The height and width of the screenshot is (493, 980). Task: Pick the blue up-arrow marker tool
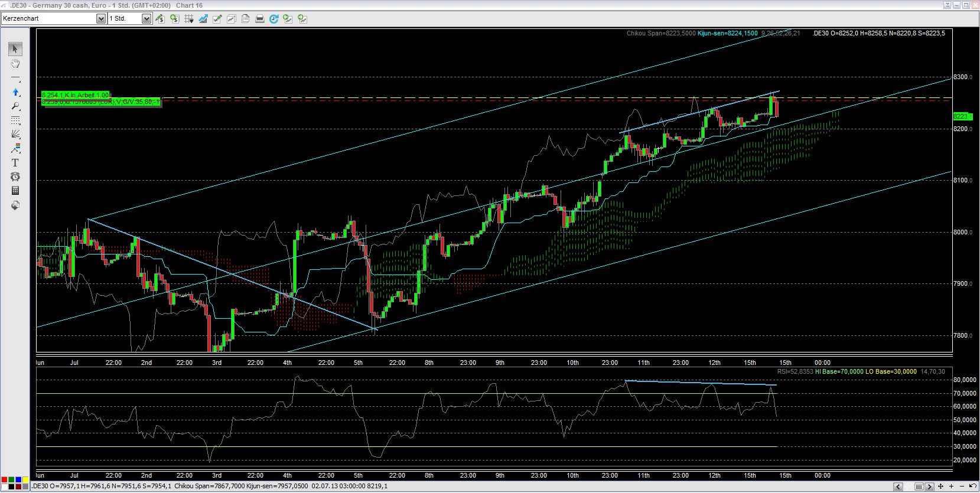coord(15,93)
